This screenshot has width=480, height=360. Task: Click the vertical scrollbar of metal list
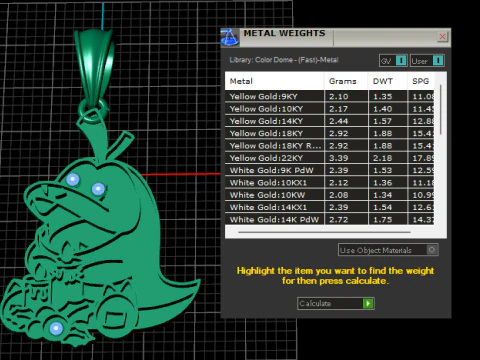[x=441, y=110]
